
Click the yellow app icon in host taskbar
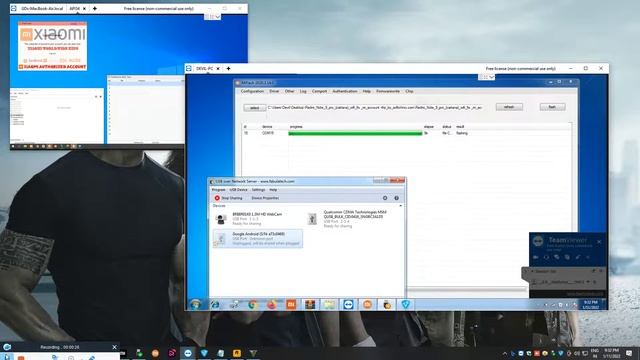(237, 353)
